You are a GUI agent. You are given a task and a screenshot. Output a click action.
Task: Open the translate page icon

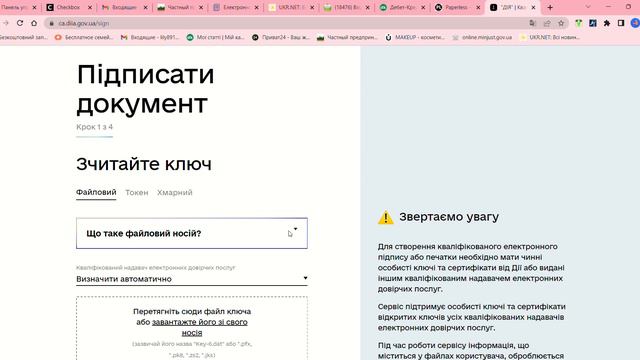pos(532,23)
